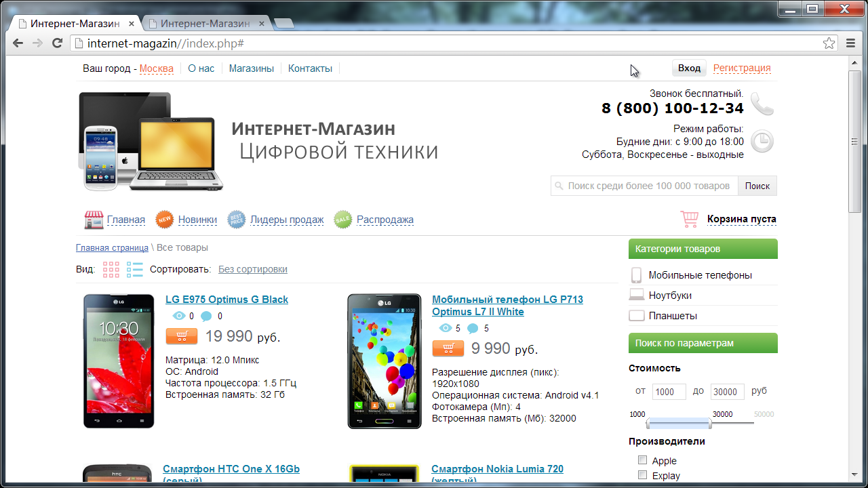Click the tablet category icon
868x488 pixels.
(636, 316)
